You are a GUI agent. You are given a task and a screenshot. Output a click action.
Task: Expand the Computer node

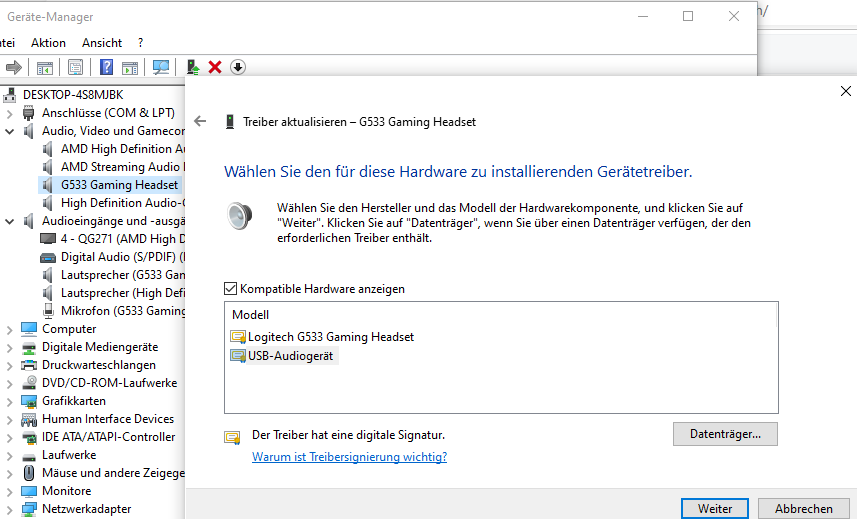click(9, 329)
